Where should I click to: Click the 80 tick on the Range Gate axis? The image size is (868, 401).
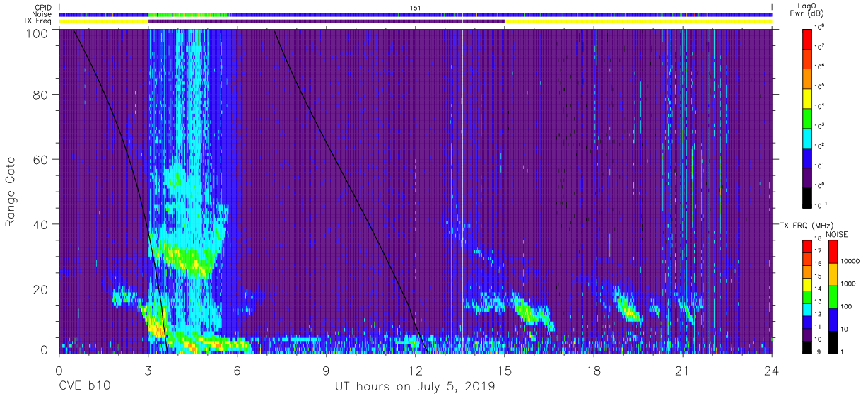coord(42,94)
